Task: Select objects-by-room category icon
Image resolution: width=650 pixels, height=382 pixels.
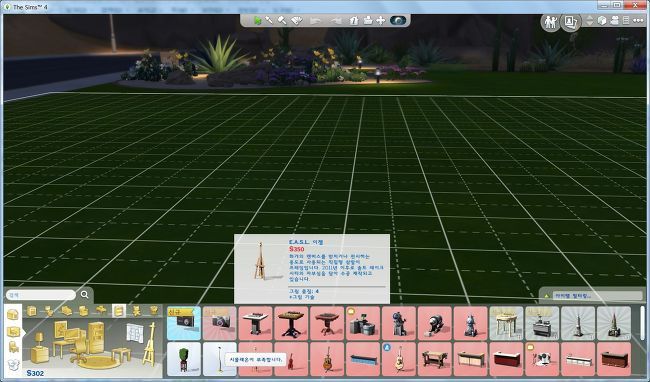Action: click(x=13, y=332)
